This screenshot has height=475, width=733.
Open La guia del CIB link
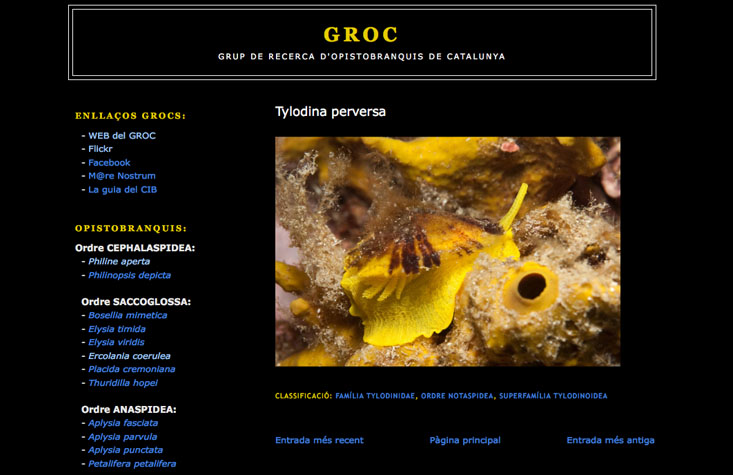pyautogui.click(x=122, y=189)
